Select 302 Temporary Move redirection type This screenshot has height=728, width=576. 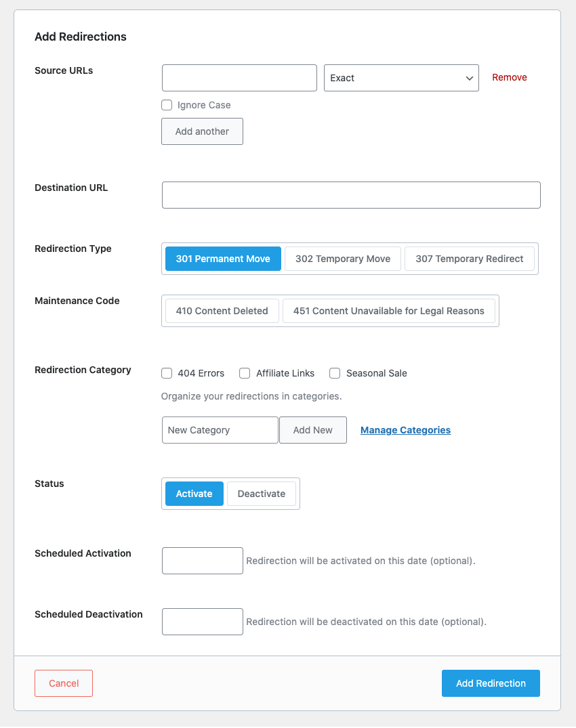[342, 259]
